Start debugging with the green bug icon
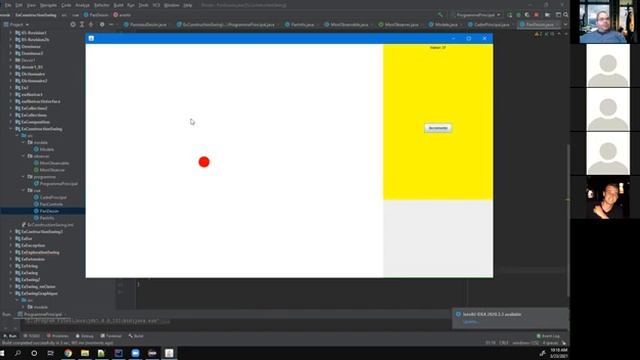The image size is (640, 360). pos(518,15)
